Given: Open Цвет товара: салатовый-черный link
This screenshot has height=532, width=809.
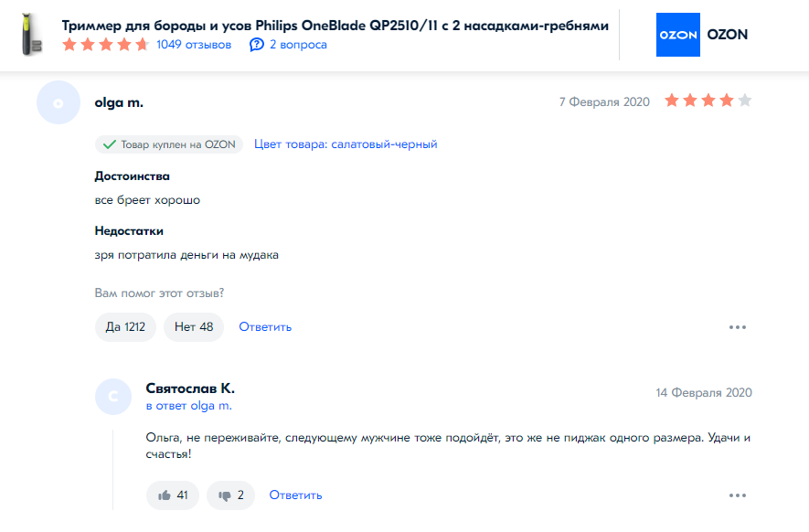Looking at the screenshot, I should (346, 144).
